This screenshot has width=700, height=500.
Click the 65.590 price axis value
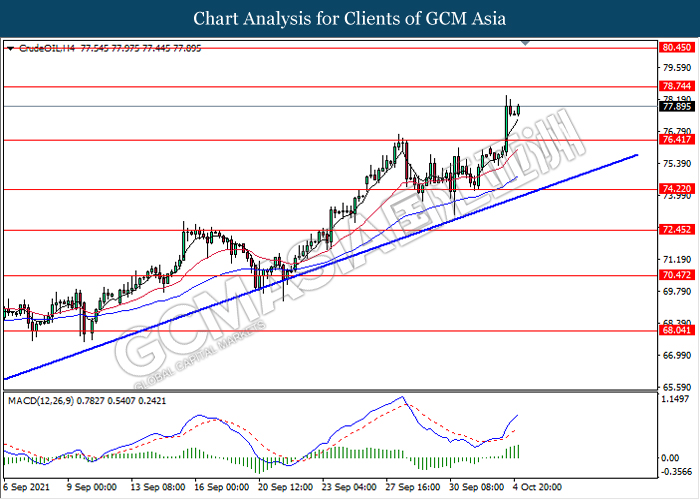pos(677,388)
